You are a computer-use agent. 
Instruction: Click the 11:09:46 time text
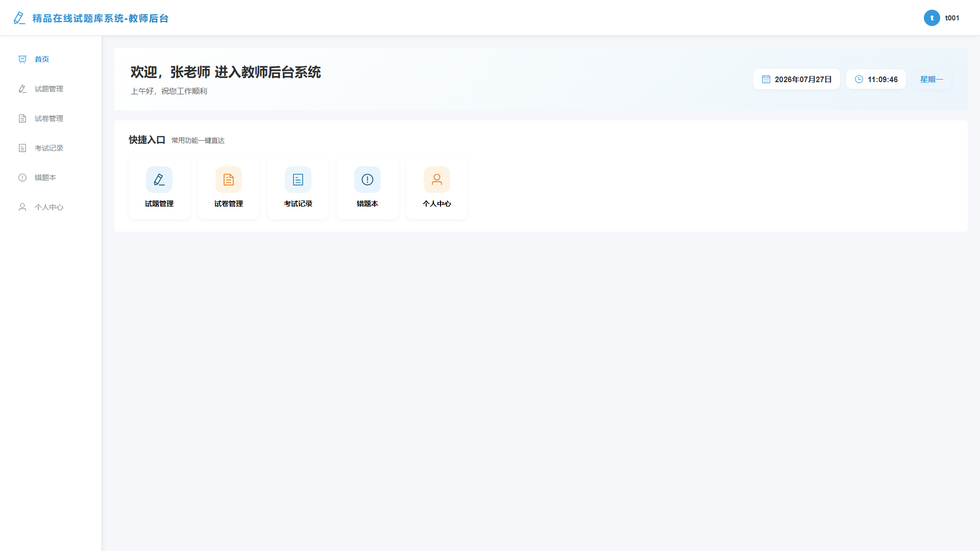tap(883, 79)
